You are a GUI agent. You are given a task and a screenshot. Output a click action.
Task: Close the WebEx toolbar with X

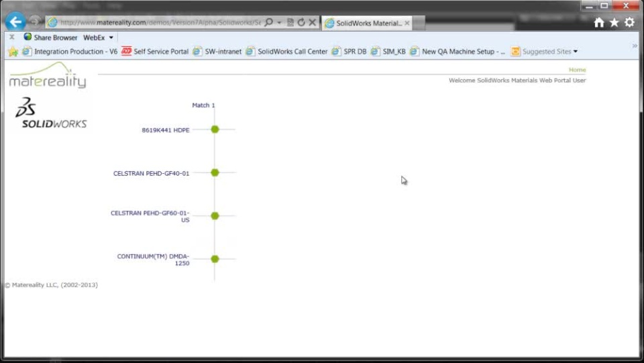[12, 37]
